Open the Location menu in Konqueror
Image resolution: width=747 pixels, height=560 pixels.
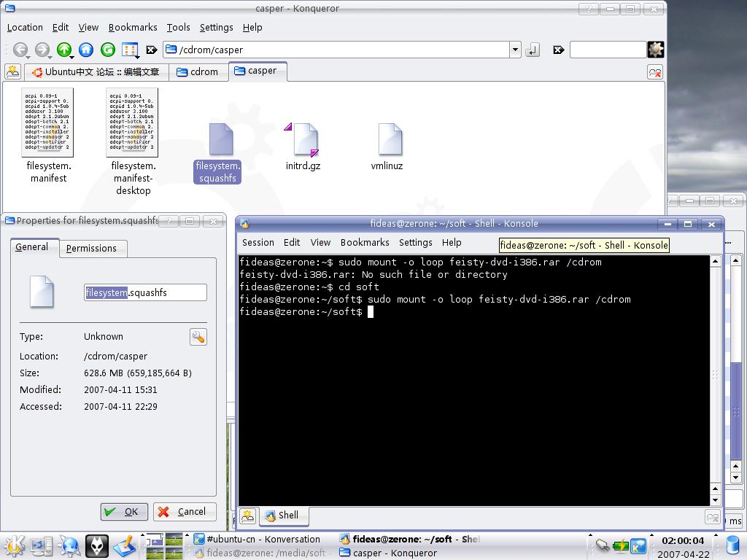25,28
